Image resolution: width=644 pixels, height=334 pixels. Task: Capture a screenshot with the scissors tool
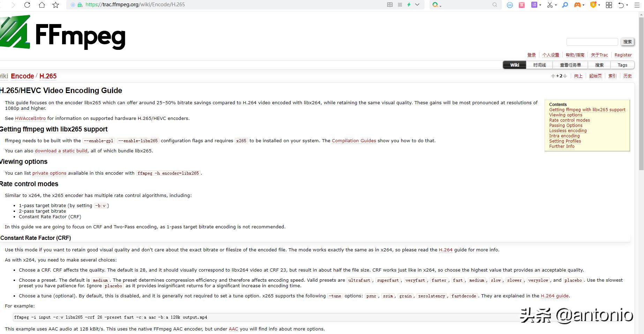551,5
